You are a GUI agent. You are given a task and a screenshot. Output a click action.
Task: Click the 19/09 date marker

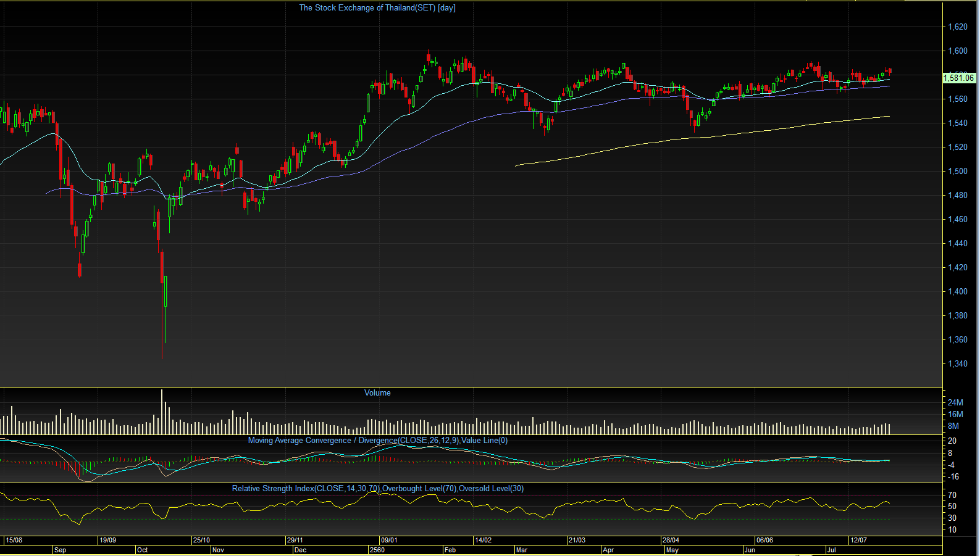[x=107, y=541]
